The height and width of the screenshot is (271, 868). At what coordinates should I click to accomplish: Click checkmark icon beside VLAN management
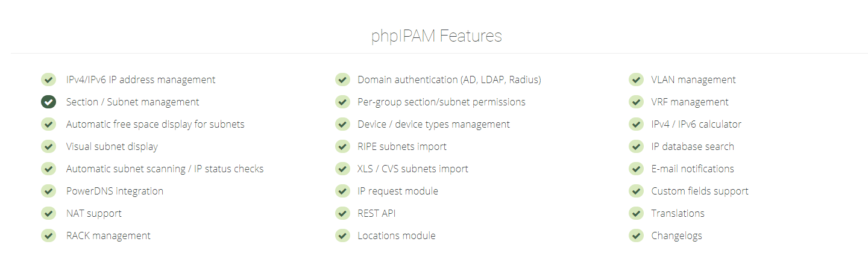click(x=636, y=79)
